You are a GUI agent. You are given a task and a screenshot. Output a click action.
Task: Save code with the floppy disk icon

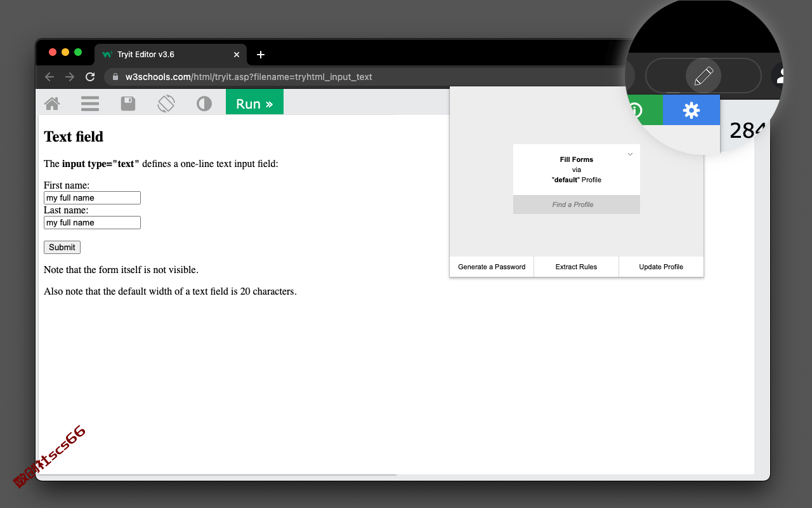(x=128, y=104)
